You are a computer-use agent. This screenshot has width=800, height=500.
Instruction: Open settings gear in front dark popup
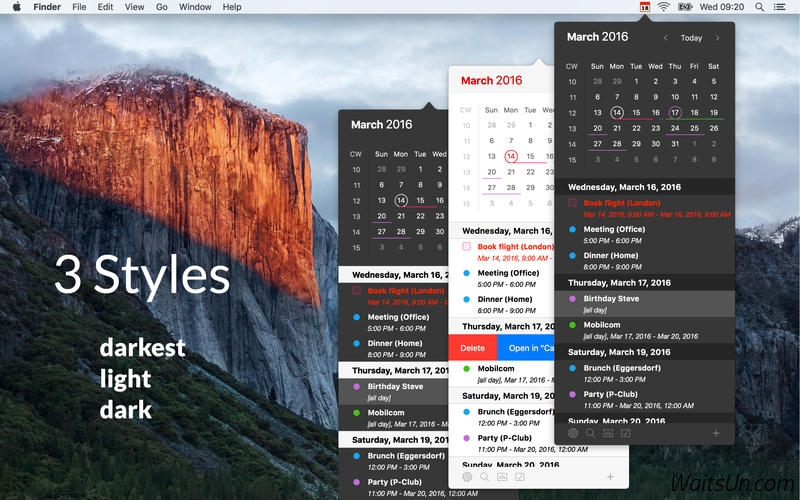click(x=573, y=433)
